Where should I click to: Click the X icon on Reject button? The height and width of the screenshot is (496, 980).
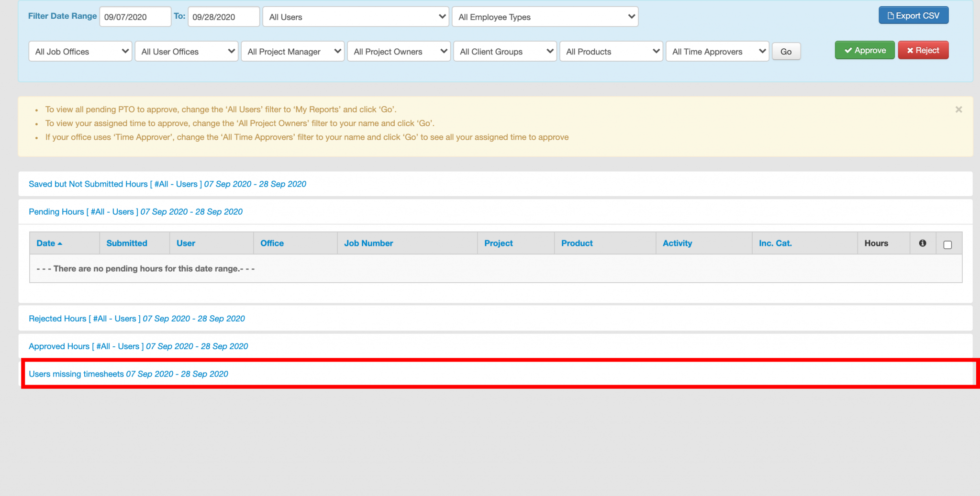coord(912,50)
